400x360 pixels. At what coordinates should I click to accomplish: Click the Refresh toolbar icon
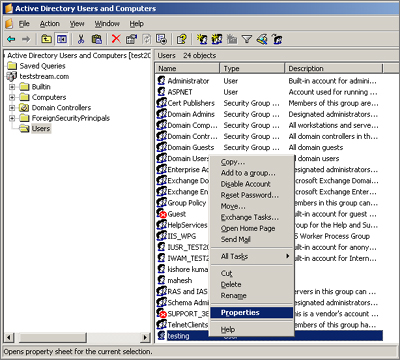pos(146,39)
